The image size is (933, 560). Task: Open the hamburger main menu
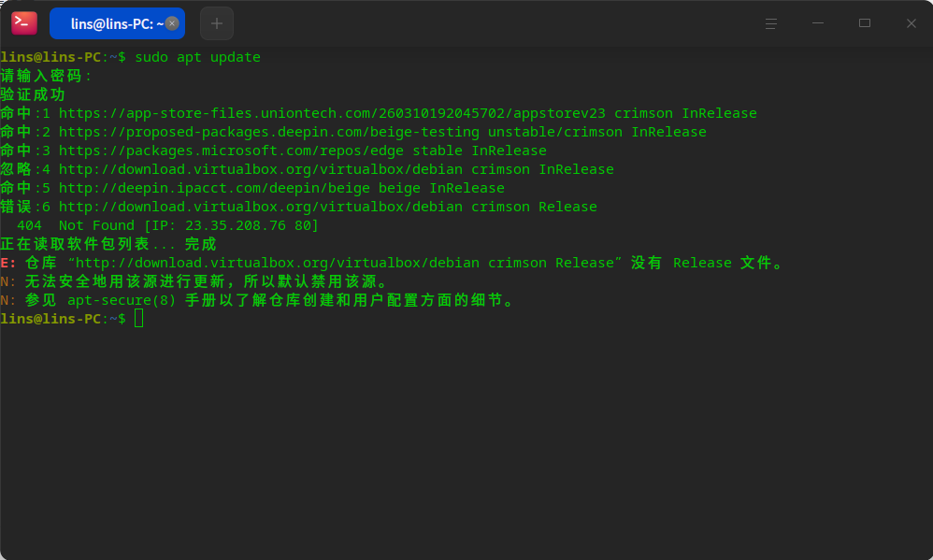(x=771, y=23)
